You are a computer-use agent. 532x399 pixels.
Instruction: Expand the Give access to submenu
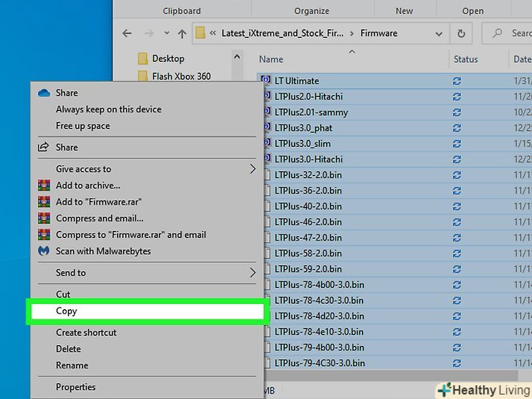(253, 169)
